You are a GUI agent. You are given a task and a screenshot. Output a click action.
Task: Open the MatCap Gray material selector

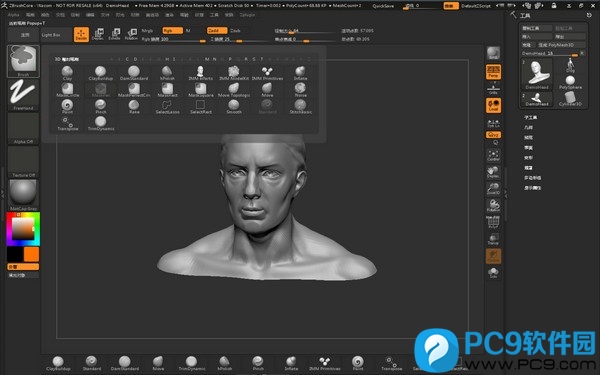pyautogui.click(x=23, y=195)
